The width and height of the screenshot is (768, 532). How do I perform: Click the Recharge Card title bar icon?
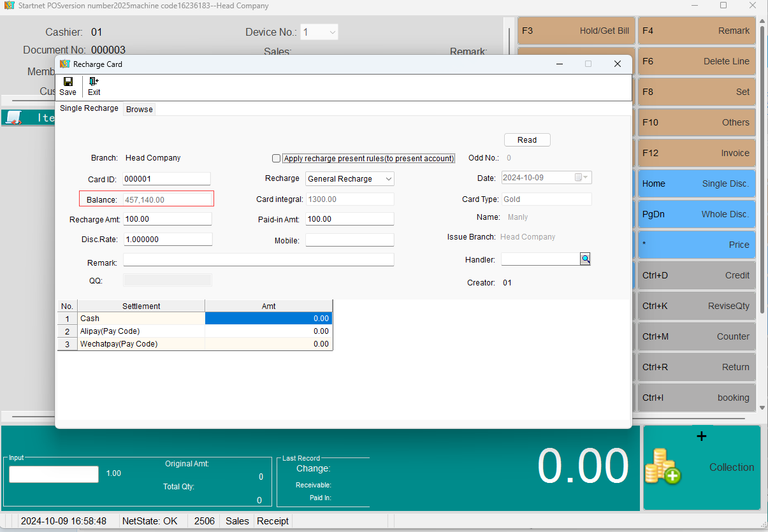64,64
